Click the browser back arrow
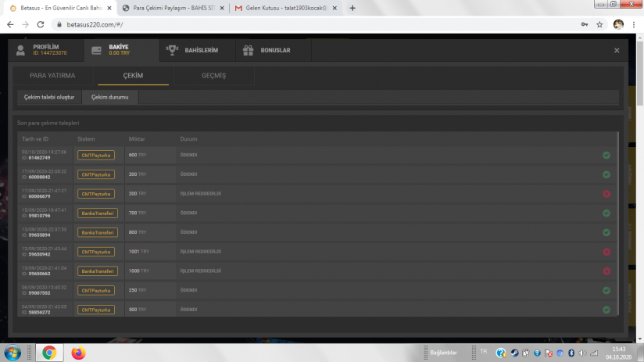 pos(10,25)
